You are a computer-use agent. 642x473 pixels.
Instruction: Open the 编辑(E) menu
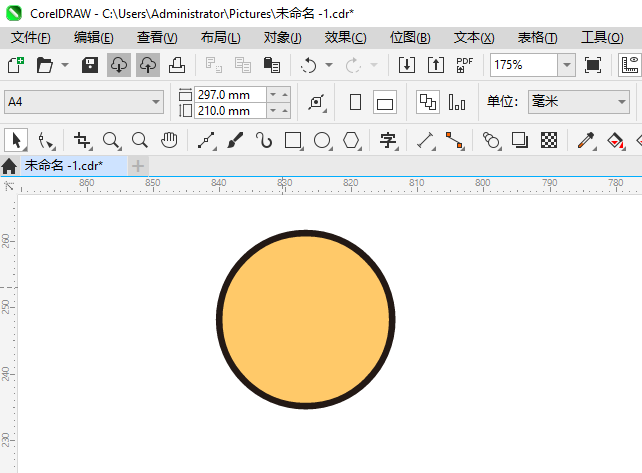[93, 38]
